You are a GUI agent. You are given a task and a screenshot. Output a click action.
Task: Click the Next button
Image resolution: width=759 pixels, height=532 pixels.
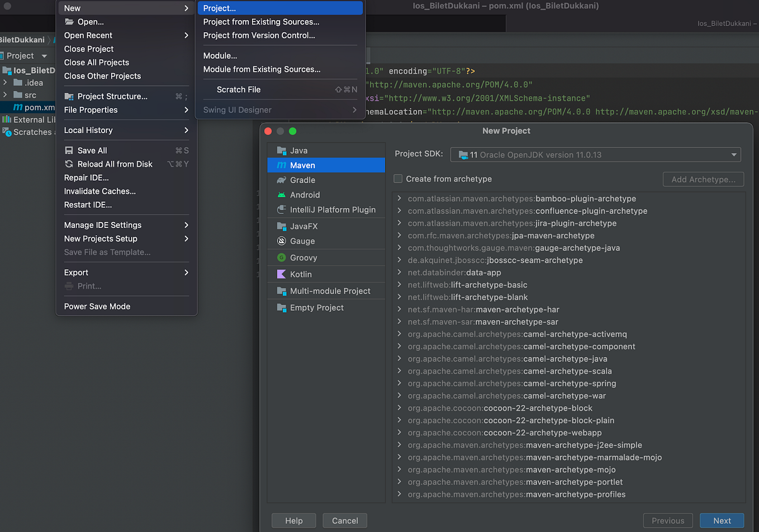tap(722, 520)
